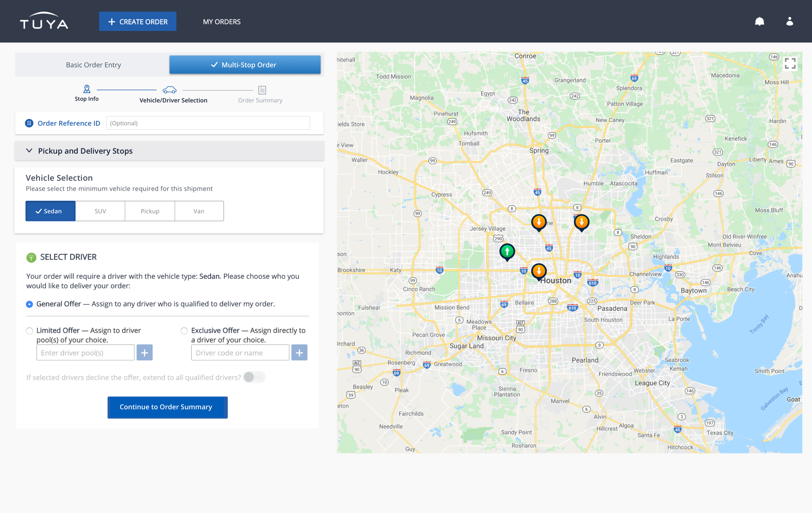Toggle extend to all qualified drivers switch

tap(255, 377)
